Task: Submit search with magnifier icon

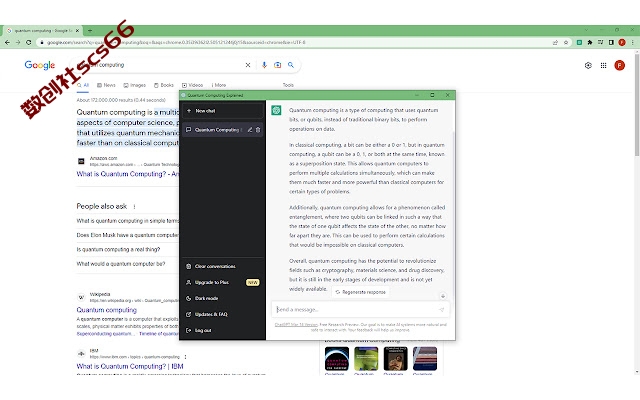Action: click(291, 65)
